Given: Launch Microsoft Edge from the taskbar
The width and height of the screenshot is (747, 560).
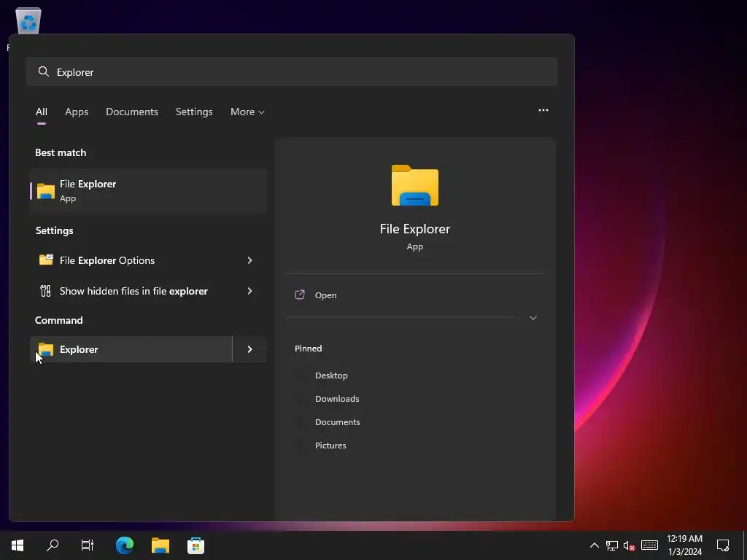Looking at the screenshot, I should tap(125, 545).
